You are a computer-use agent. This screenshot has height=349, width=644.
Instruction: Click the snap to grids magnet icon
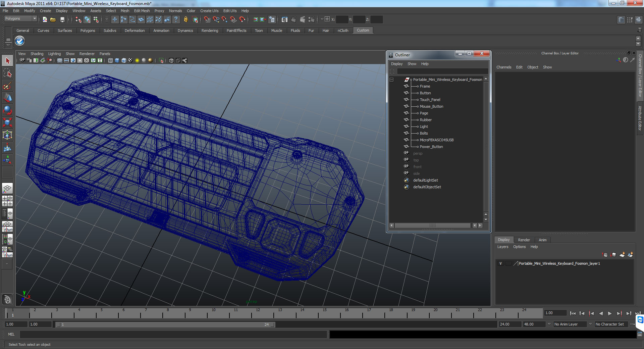[x=207, y=19]
